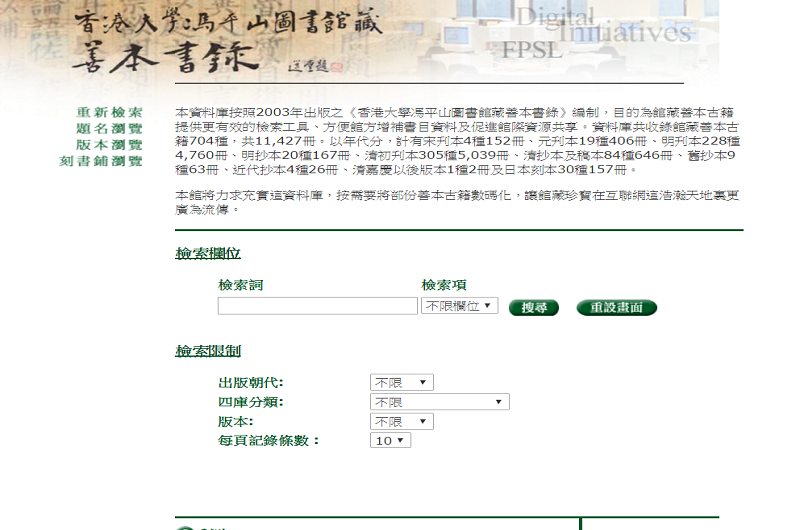Click the 檢索詞 search text field
The image size is (800, 530).
317,306
